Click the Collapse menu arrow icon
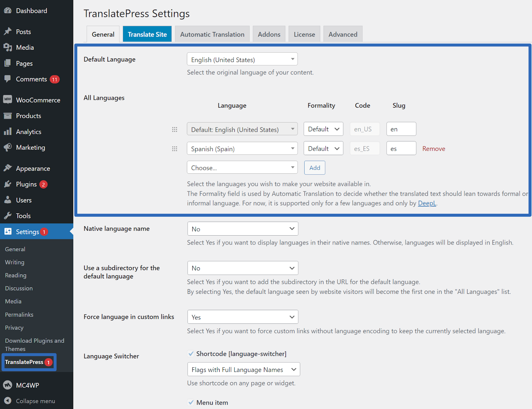The height and width of the screenshot is (409, 532). (x=8, y=401)
